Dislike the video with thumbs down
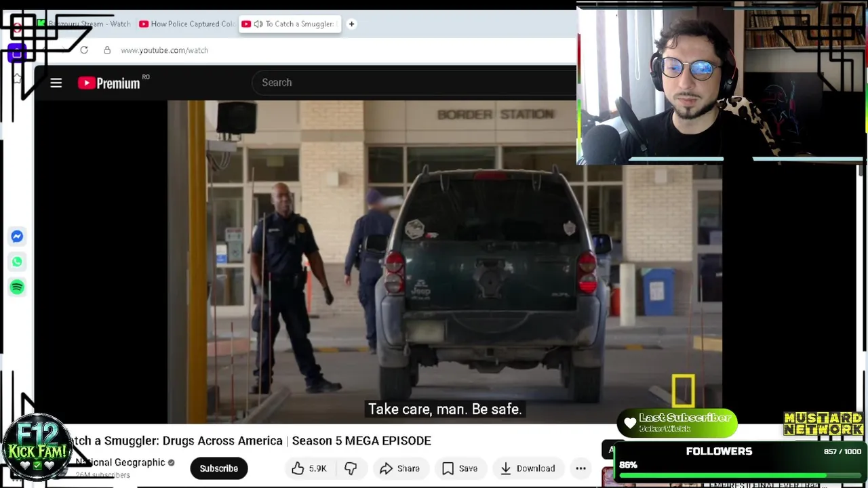This screenshot has height=488, width=868. (x=351, y=468)
